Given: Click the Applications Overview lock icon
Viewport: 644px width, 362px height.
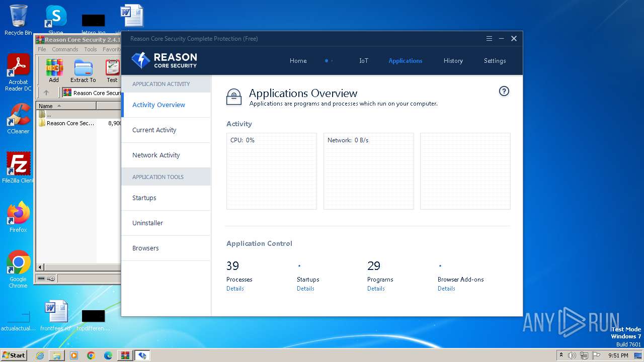Looking at the screenshot, I should click(x=234, y=97).
